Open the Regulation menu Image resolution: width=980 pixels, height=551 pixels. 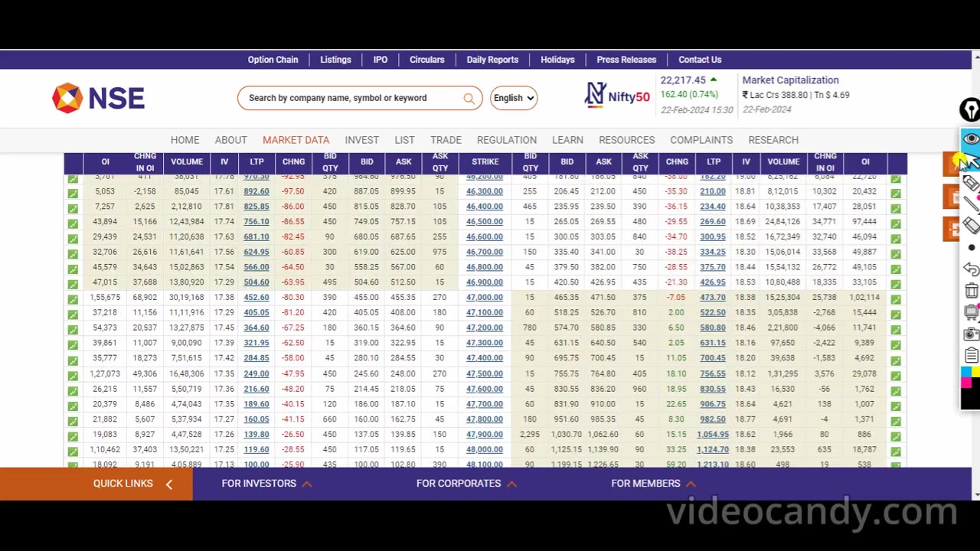click(507, 140)
